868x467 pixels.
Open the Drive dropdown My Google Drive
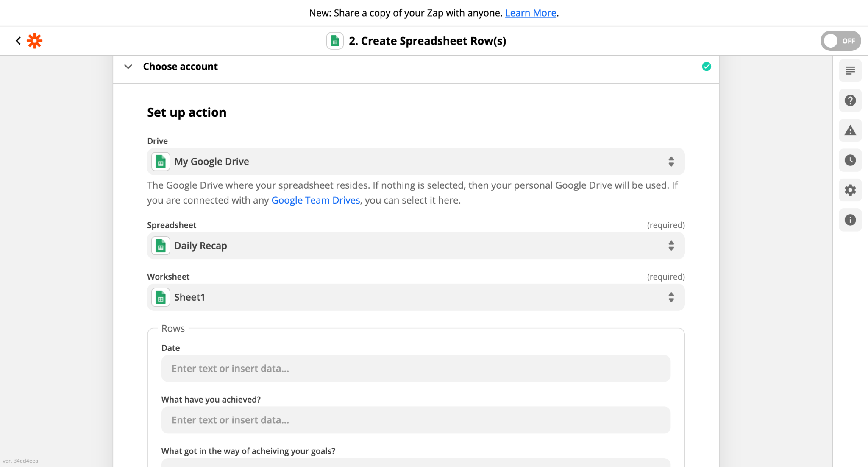pos(416,162)
